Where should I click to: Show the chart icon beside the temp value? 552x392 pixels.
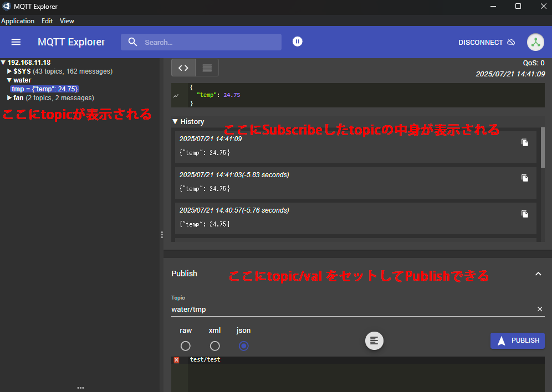coord(176,95)
